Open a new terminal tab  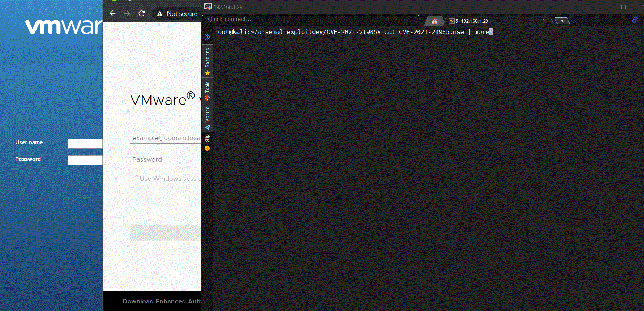562,21
